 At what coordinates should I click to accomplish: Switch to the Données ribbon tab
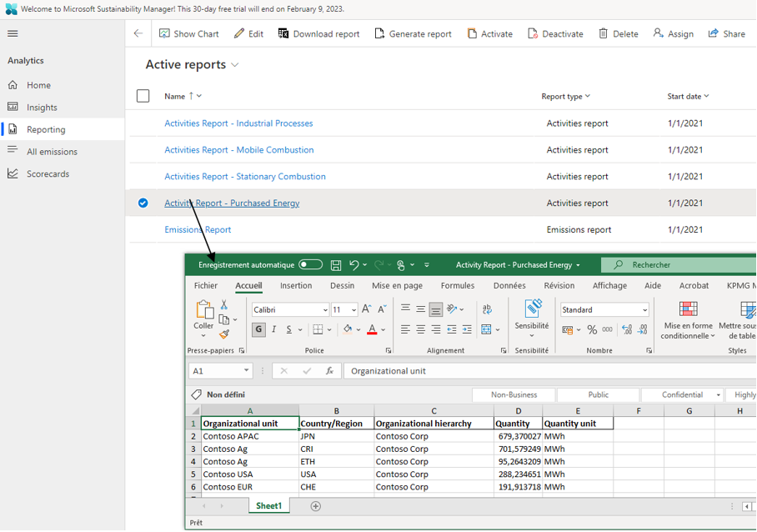coord(509,286)
